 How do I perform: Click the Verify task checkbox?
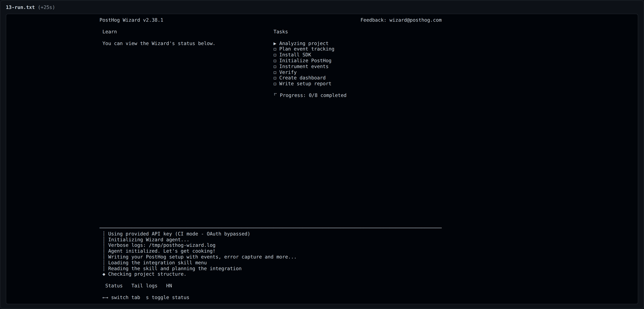tap(275, 73)
